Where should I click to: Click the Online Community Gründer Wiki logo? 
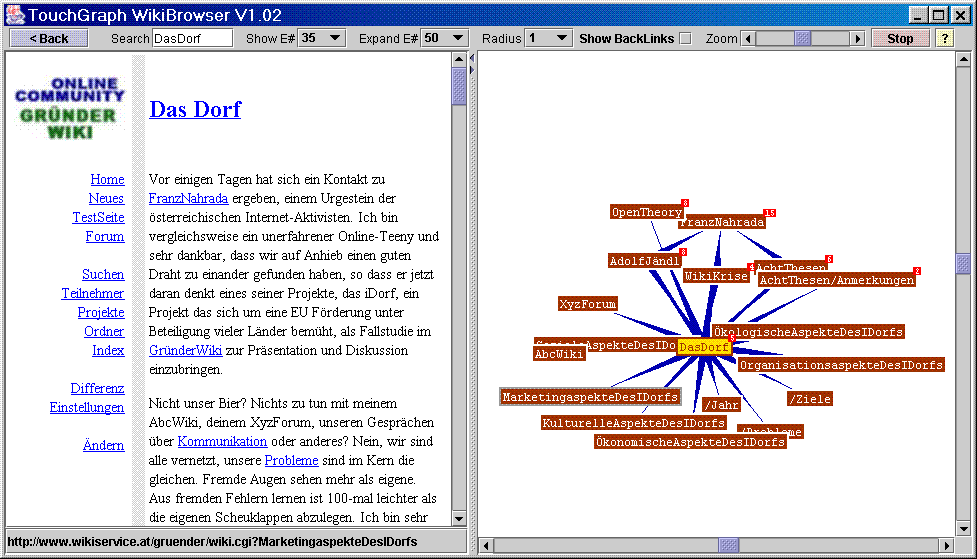point(70,108)
